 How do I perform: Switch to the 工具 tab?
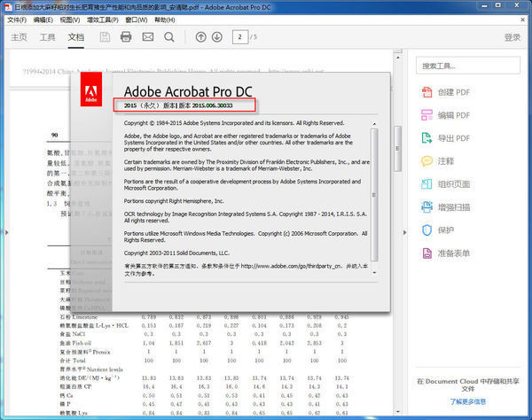pos(47,37)
